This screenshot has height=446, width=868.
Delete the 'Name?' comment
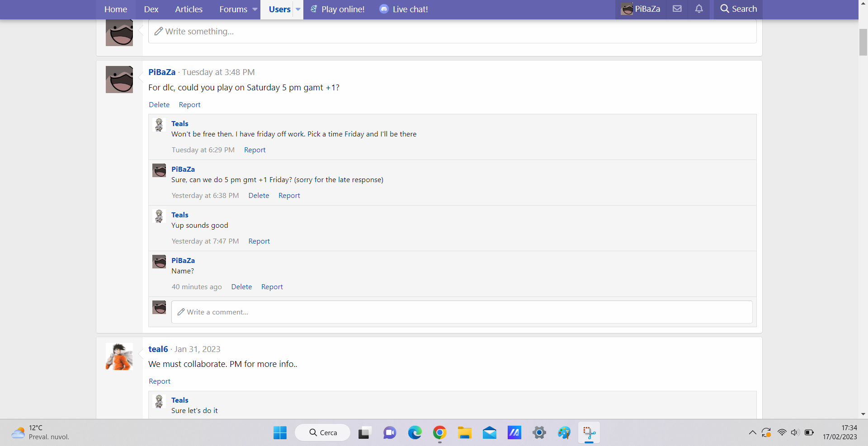click(241, 287)
